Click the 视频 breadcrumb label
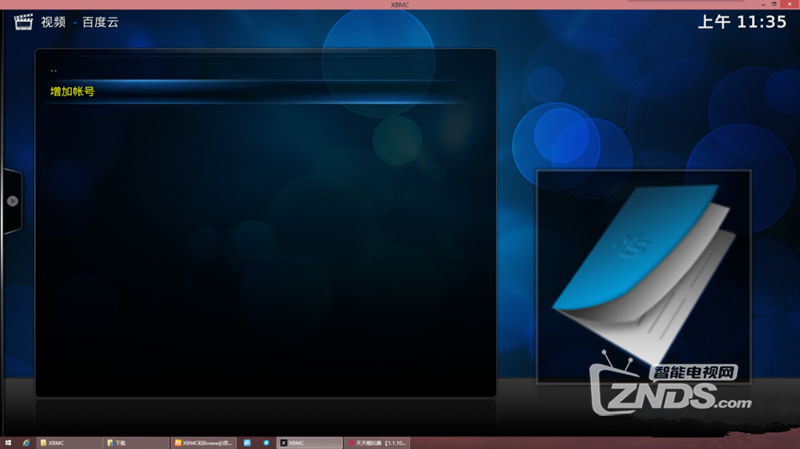Viewport: 800px width, 449px height. (x=53, y=22)
